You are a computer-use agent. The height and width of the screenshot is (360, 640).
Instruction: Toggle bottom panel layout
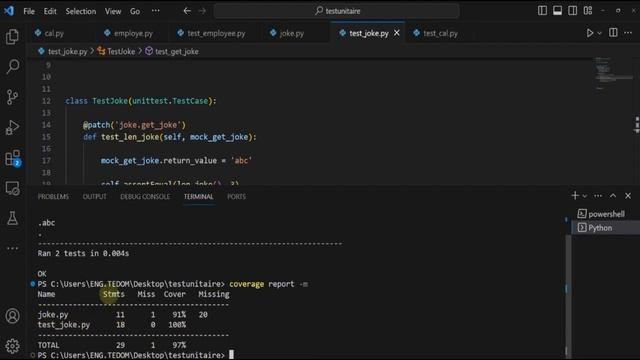[x=557, y=11]
